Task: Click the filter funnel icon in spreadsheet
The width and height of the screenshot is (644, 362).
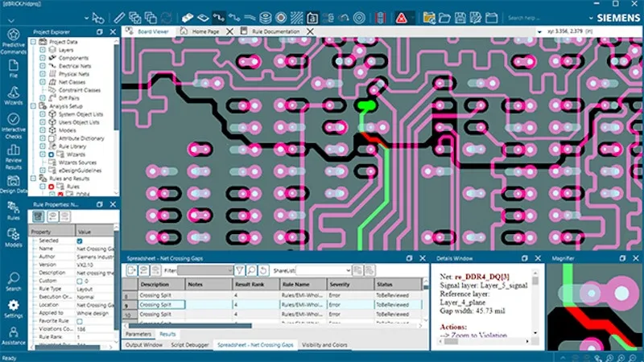Action: tap(239, 270)
